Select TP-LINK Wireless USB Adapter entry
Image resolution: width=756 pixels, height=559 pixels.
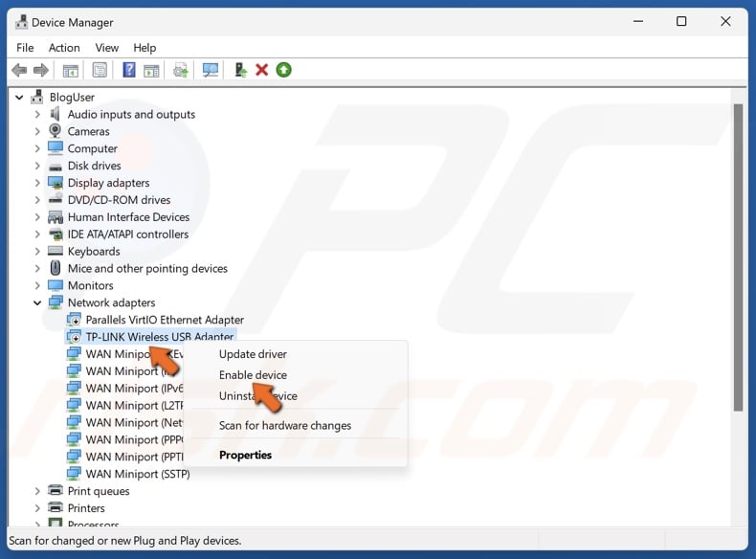[x=159, y=336]
